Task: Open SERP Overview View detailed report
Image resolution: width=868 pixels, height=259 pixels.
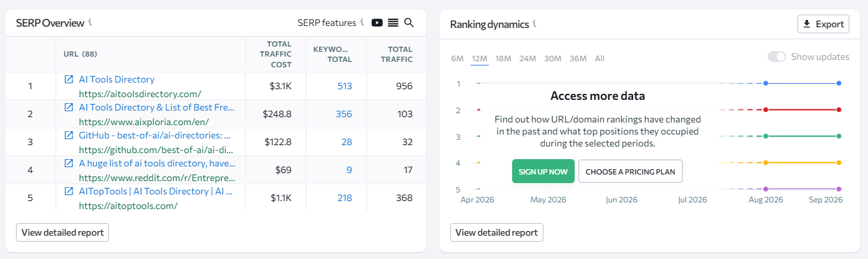Action: 63,232
